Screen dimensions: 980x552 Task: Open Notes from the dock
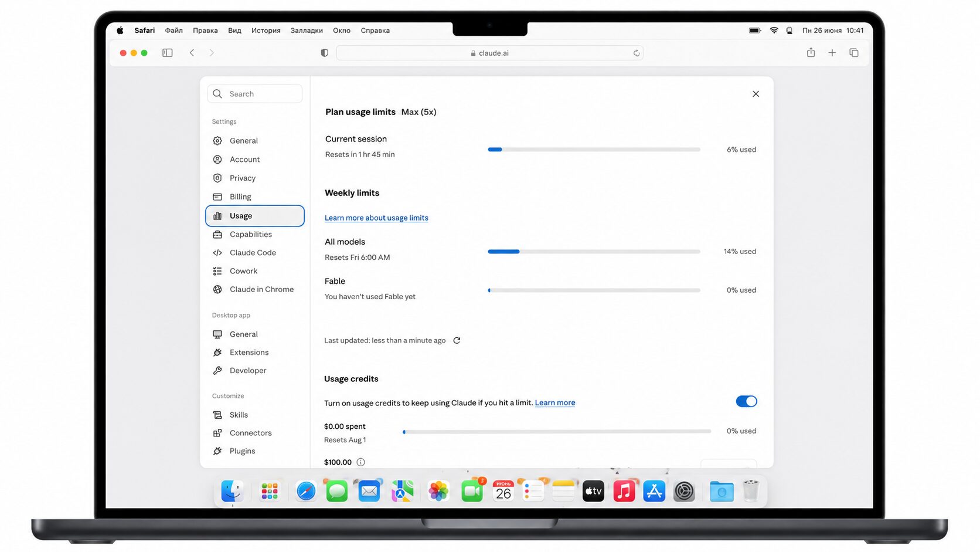pyautogui.click(x=563, y=491)
